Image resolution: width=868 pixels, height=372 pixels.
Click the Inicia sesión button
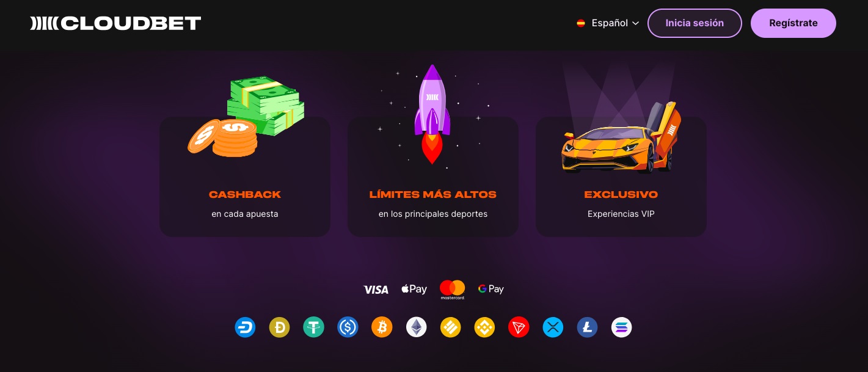695,23
